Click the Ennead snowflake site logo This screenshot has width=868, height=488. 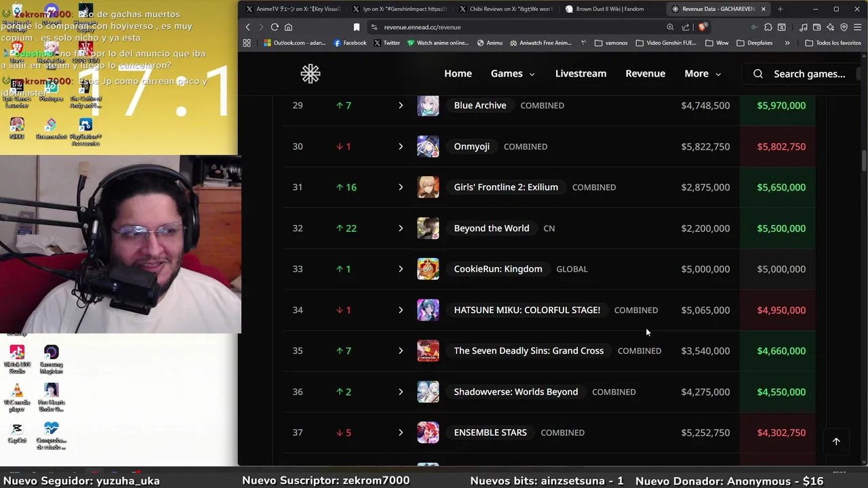point(311,74)
